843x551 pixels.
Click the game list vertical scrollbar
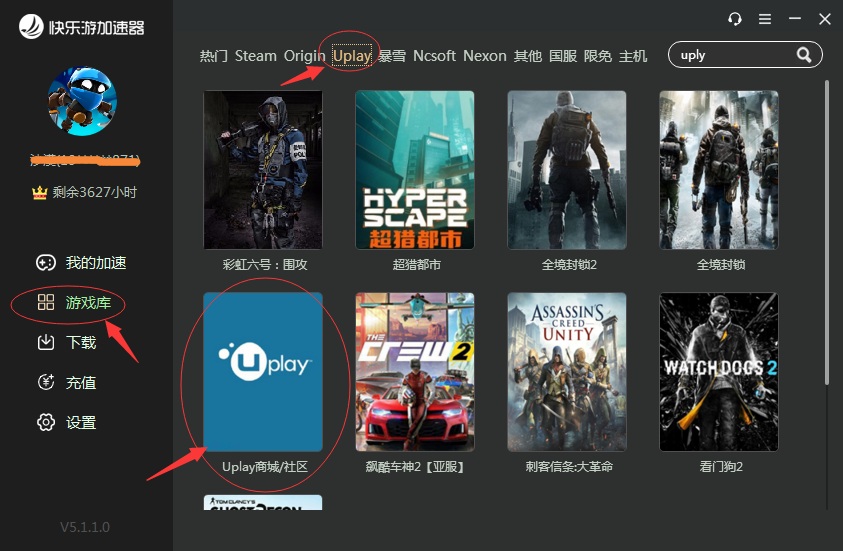pos(827,232)
